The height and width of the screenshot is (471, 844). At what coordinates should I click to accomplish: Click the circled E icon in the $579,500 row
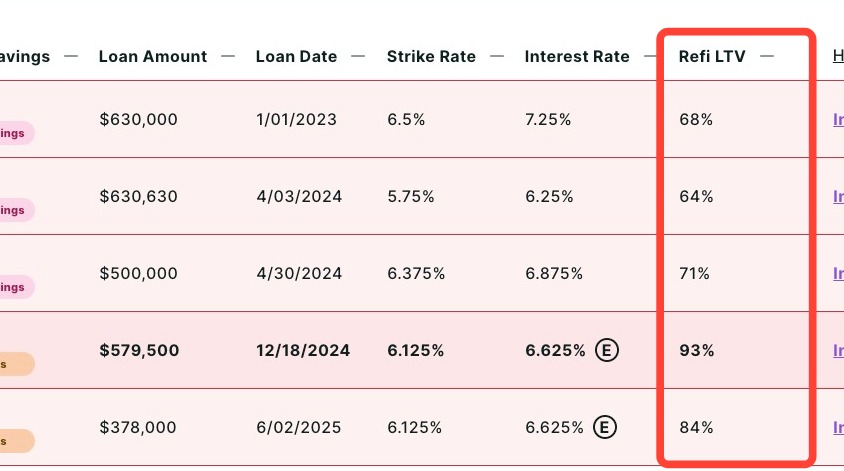(605, 351)
